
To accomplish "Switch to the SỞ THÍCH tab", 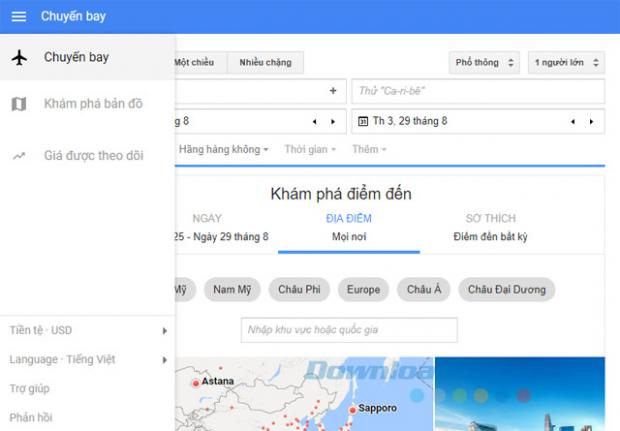I will coord(489,227).
